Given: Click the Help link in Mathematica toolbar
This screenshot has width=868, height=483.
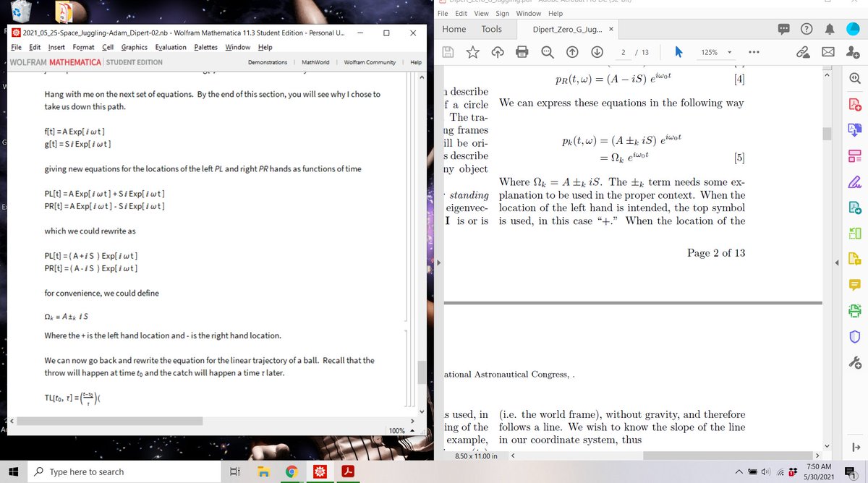Looking at the screenshot, I should tap(416, 62).
